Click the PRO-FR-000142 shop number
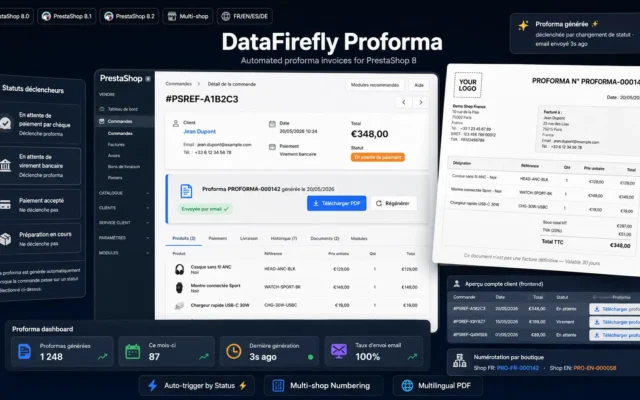The width and height of the screenshot is (640, 400). click(x=518, y=368)
